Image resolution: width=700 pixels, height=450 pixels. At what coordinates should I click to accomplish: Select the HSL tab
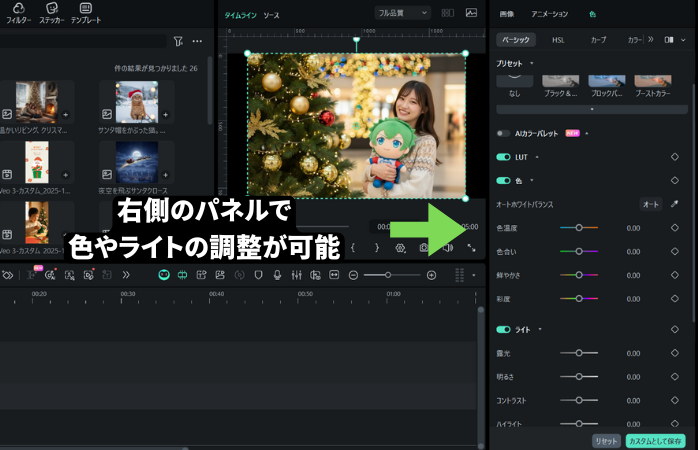558,40
